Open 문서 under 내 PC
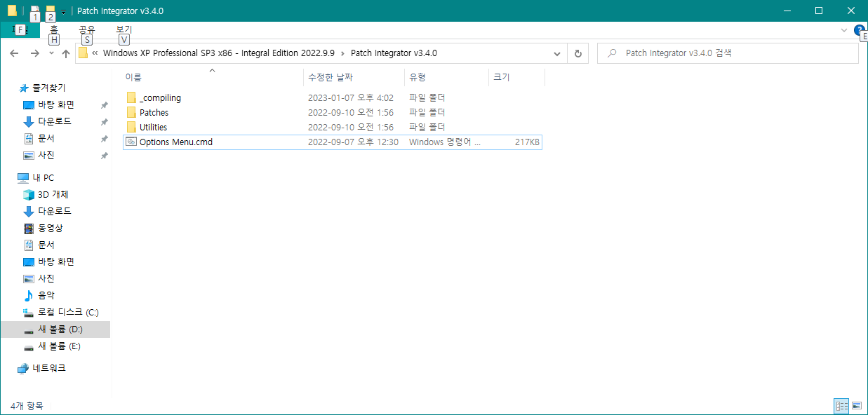 click(x=46, y=245)
